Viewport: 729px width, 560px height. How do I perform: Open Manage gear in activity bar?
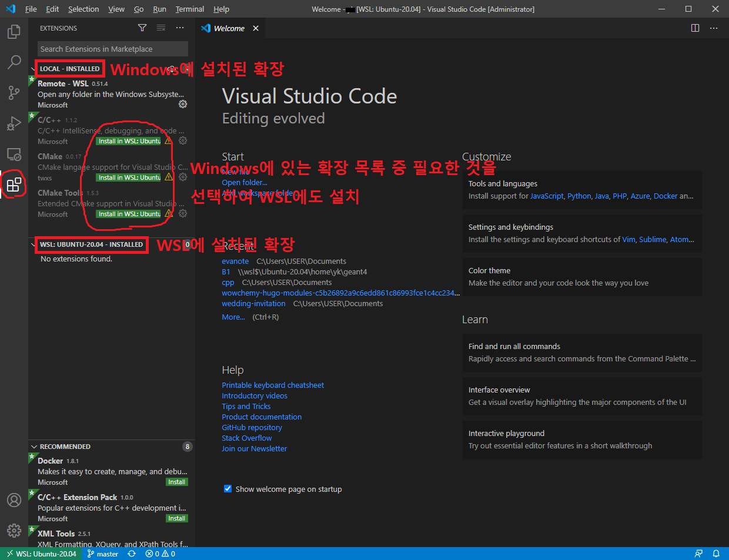pyautogui.click(x=14, y=531)
